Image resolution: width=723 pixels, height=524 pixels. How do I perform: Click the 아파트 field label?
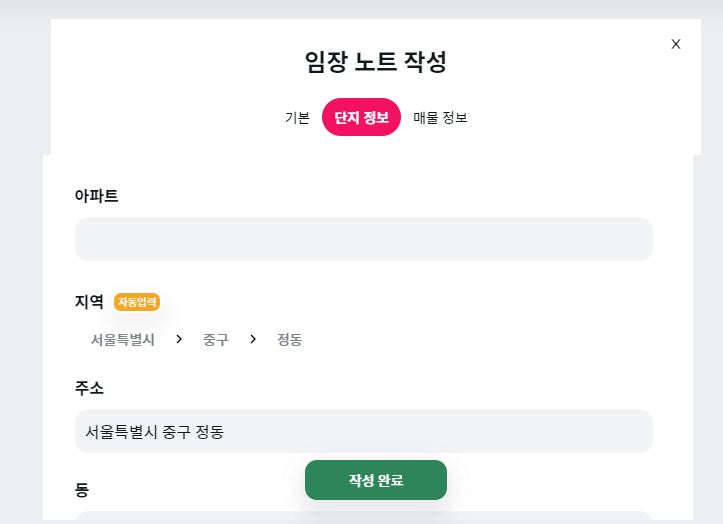click(x=96, y=196)
